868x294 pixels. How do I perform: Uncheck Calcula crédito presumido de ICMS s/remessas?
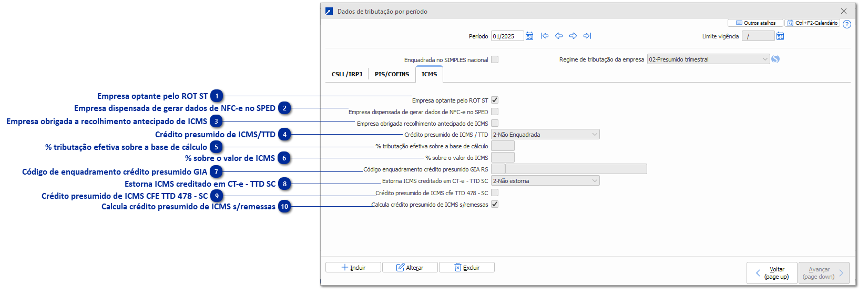495,204
